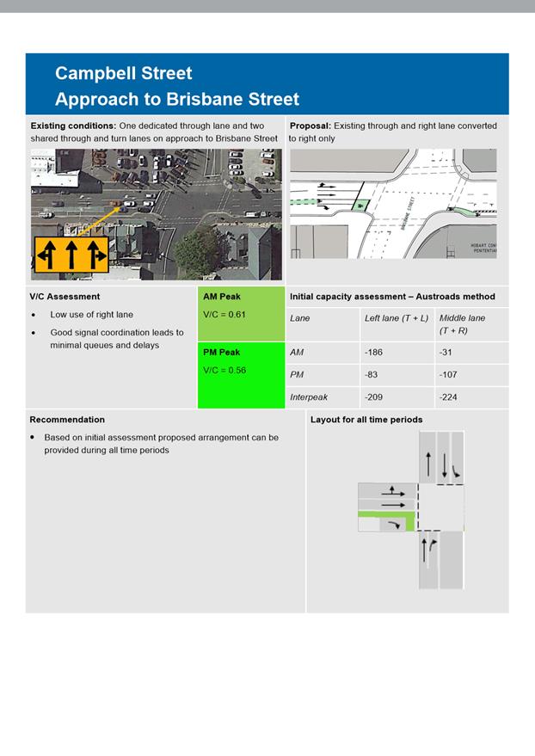This screenshot has height=756, width=535.
Task: Click the 'Middle lane (T + R)' header
Action: [462, 324]
